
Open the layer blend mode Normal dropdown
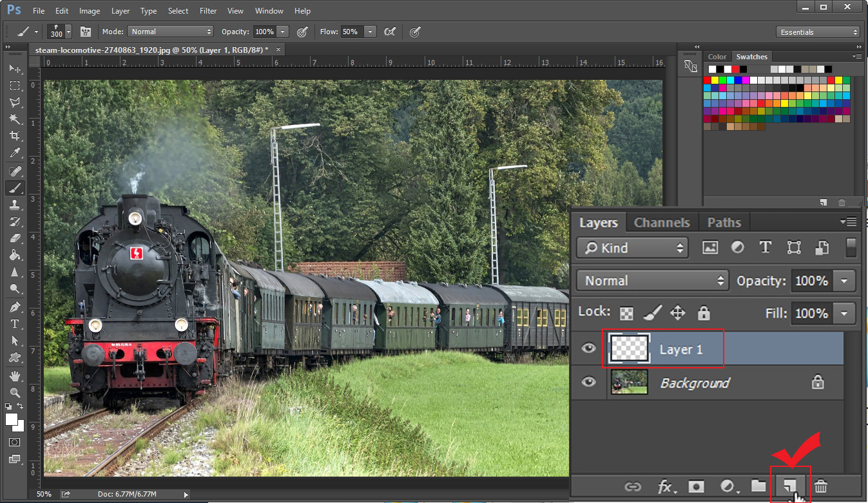click(x=653, y=281)
